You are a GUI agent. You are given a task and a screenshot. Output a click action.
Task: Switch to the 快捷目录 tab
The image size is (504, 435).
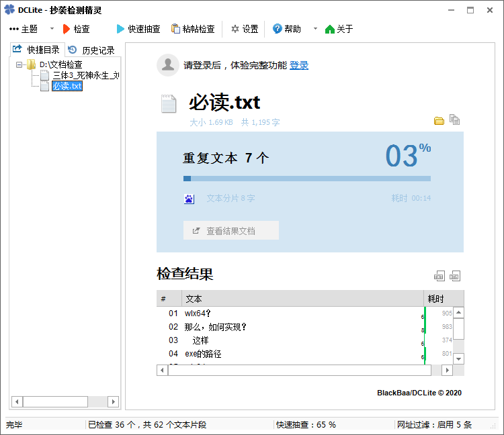(x=37, y=50)
